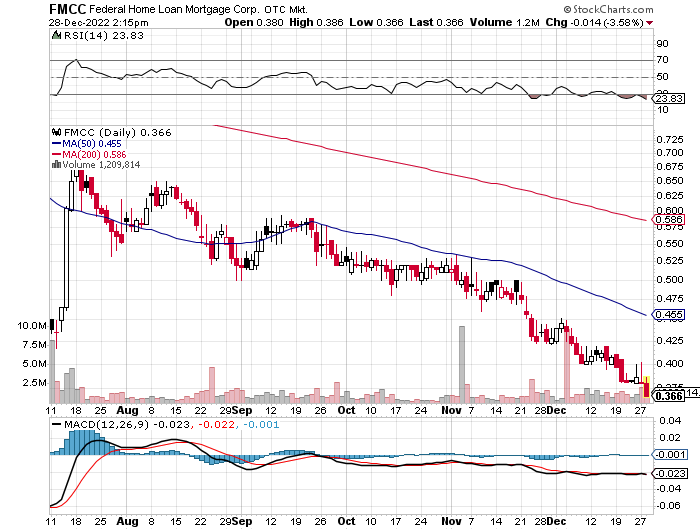Click the High 0.386 value
This screenshot has height=530, width=700.
coord(316,22)
